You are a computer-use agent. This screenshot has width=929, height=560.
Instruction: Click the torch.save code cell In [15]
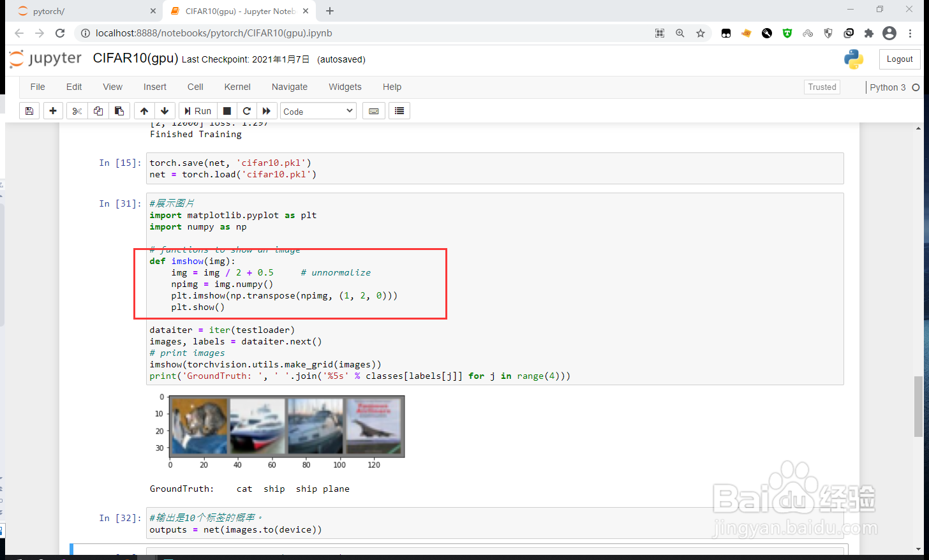click(495, 168)
